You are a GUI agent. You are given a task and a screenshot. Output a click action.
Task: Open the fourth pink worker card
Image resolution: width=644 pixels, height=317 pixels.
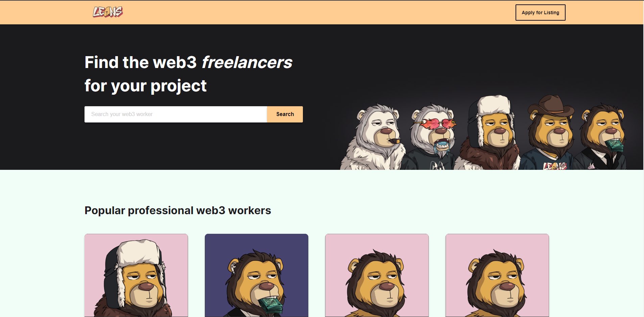497,275
